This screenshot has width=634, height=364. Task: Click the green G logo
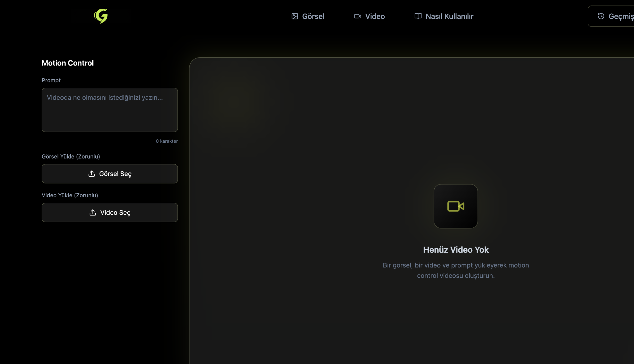[x=101, y=16]
